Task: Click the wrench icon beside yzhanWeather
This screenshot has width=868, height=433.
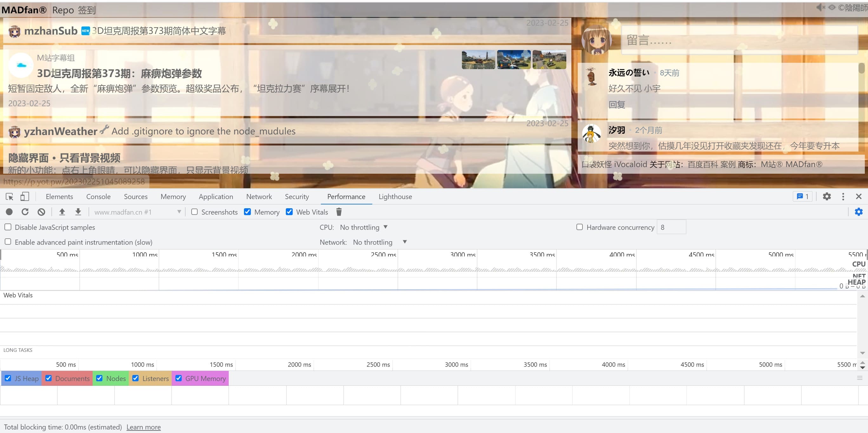Action: [104, 129]
